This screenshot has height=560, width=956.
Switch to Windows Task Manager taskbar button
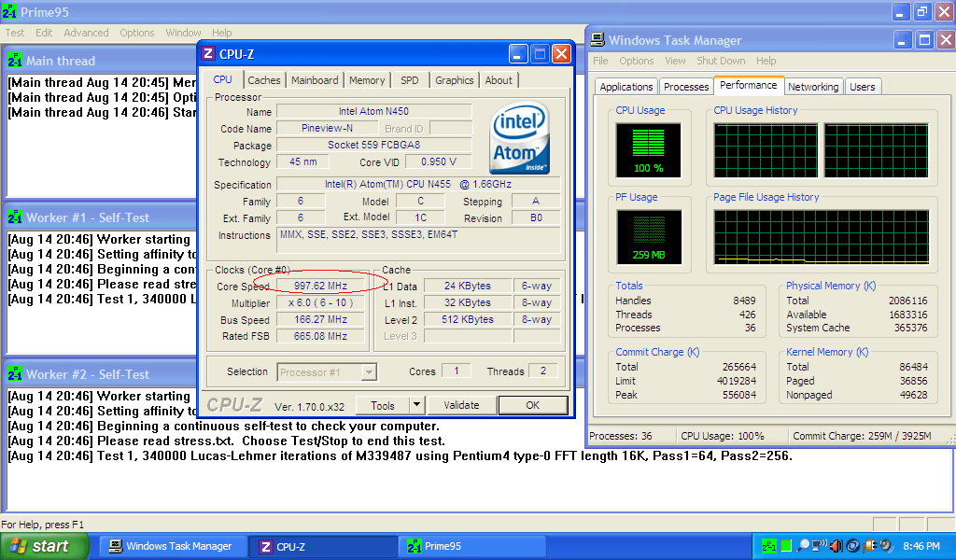click(x=172, y=546)
